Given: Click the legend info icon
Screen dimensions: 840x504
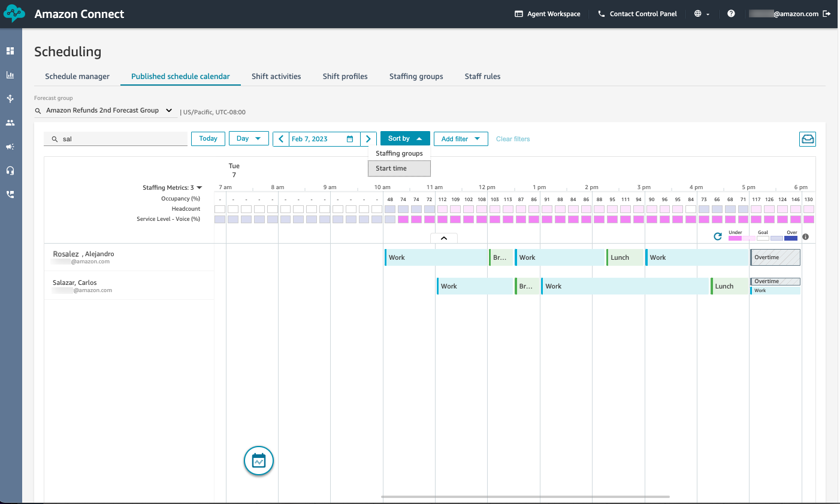Looking at the screenshot, I should pyautogui.click(x=805, y=236).
